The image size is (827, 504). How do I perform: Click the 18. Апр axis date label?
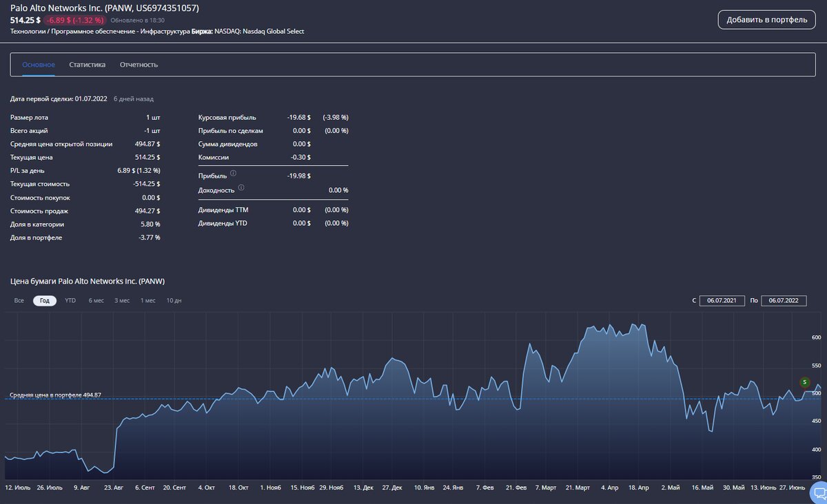(x=639, y=487)
